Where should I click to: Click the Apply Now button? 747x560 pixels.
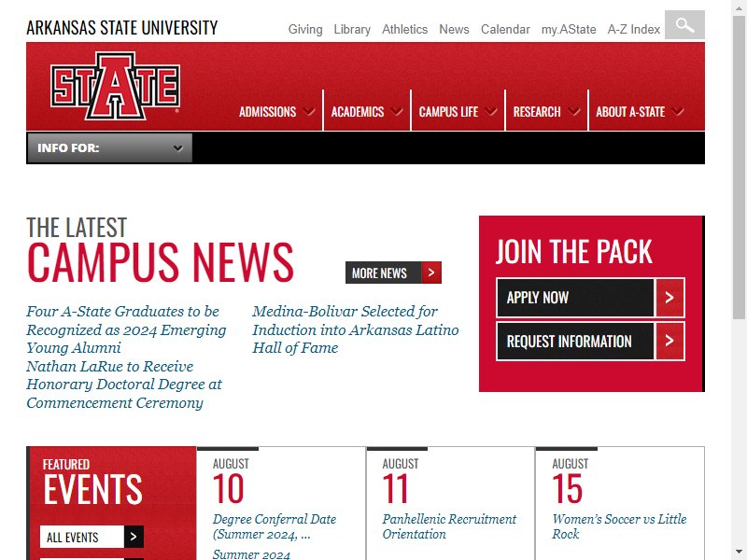tap(590, 298)
